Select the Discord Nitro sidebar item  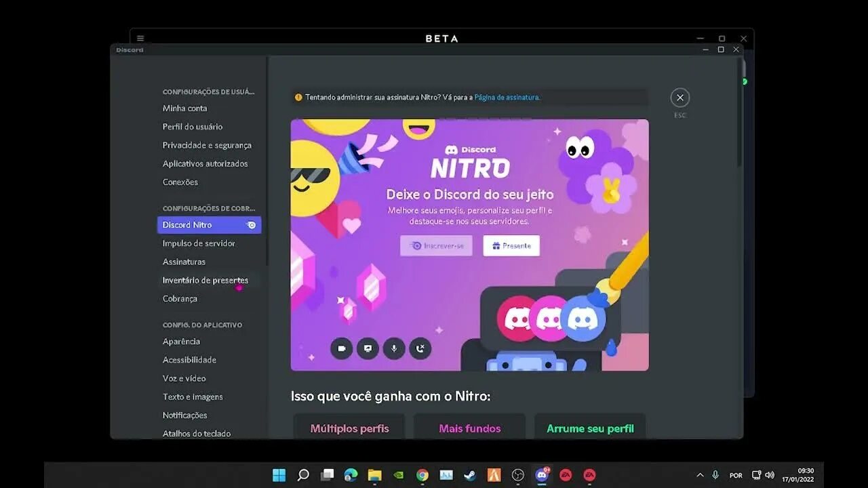[209, 225]
